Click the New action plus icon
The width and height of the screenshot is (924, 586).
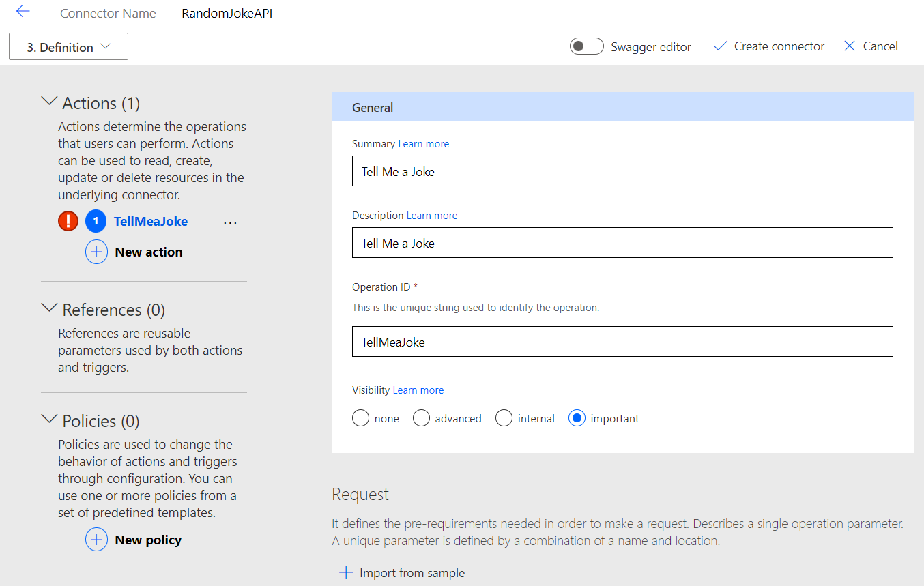[x=96, y=252]
